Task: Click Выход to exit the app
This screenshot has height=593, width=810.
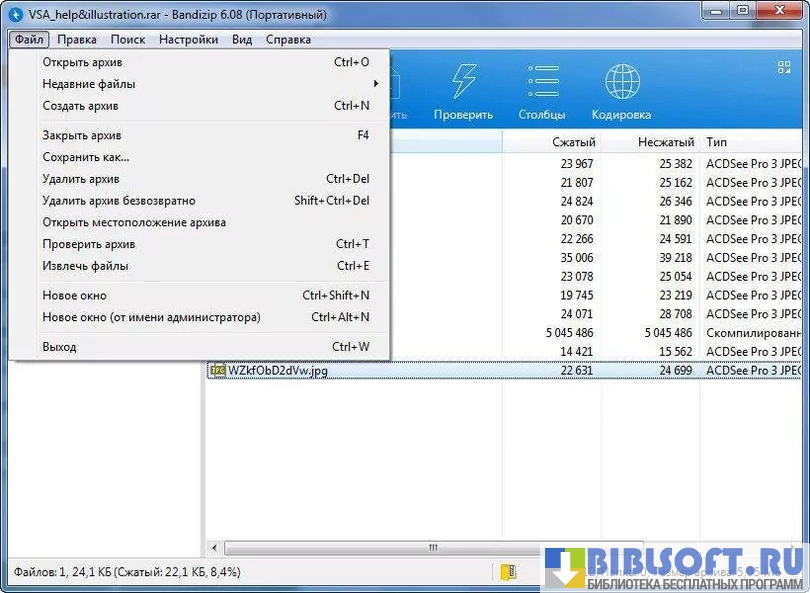Action: (x=59, y=347)
